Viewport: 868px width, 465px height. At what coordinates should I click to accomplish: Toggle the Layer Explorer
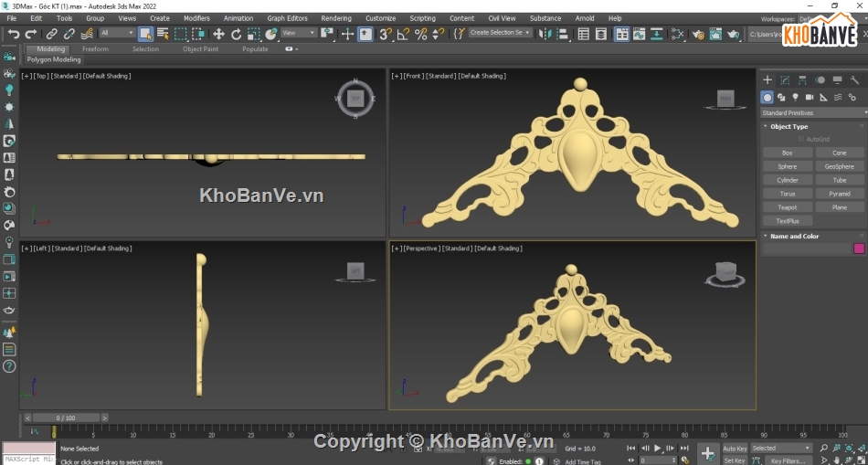tap(601, 34)
